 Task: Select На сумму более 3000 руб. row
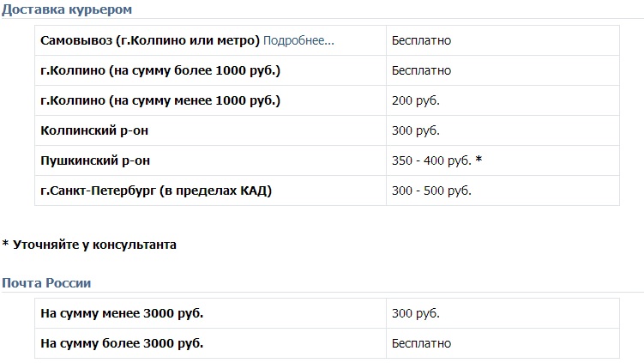tap(122, 343)
